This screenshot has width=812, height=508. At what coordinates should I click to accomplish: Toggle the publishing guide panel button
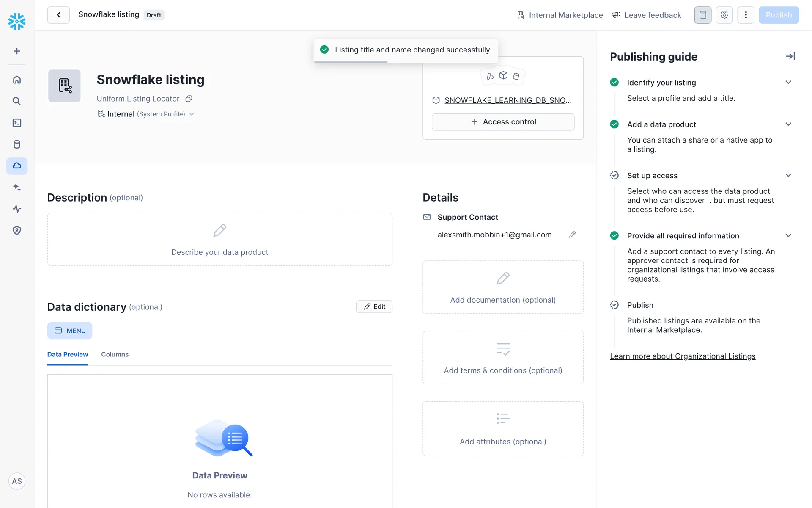(x=702, y=15)
